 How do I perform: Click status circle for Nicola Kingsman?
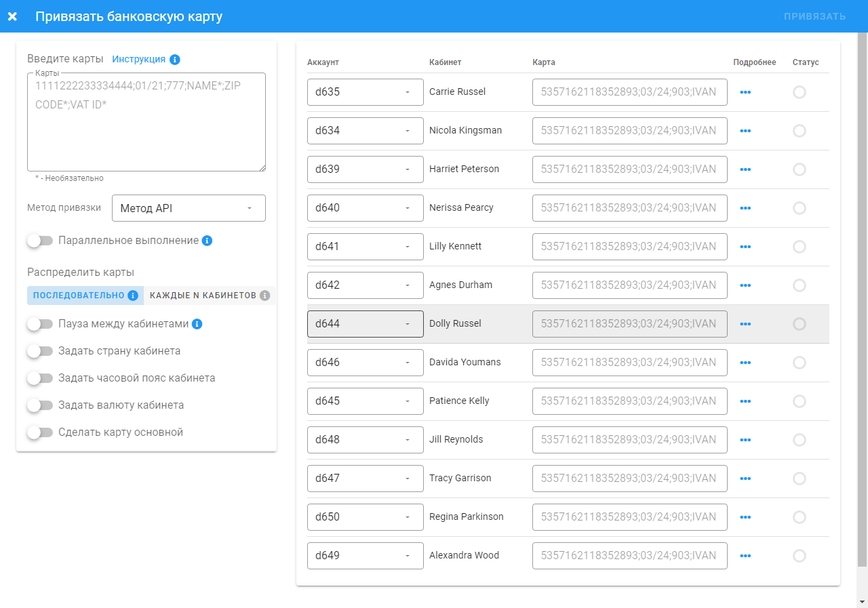tap(800, 131)
